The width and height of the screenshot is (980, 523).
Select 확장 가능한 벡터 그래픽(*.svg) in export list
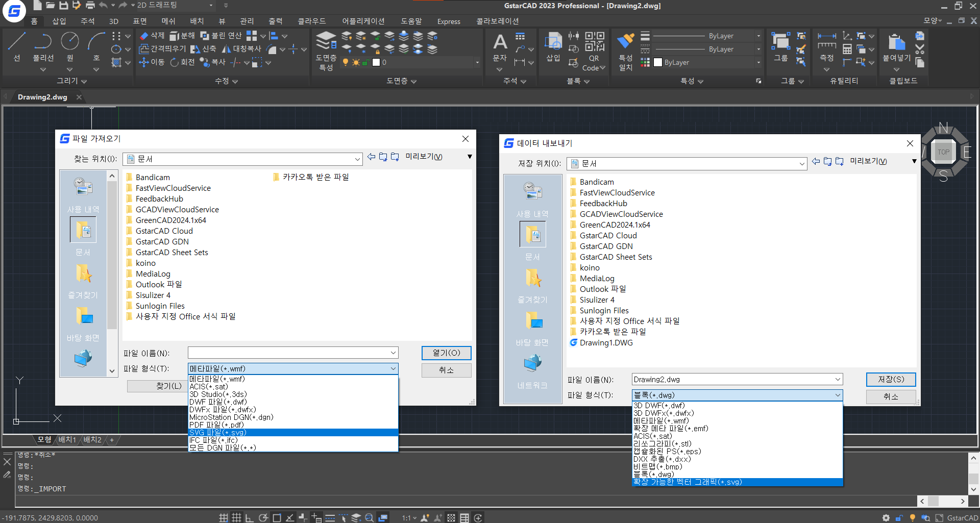coord(737,482)
